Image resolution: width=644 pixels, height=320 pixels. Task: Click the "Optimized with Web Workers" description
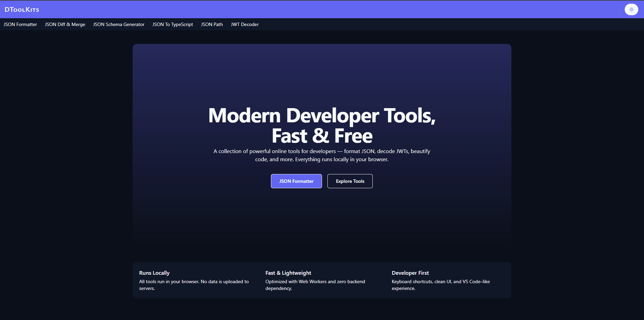point(315,285)
